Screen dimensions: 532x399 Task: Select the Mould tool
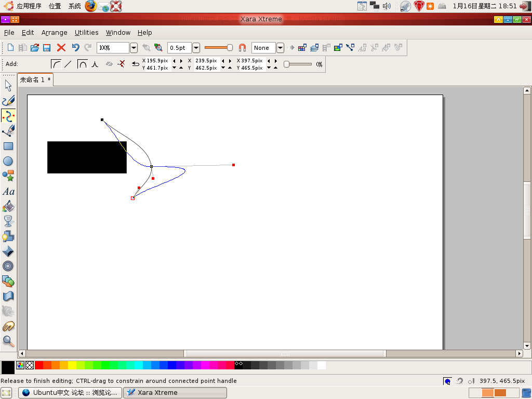click(x=8, y=296)
